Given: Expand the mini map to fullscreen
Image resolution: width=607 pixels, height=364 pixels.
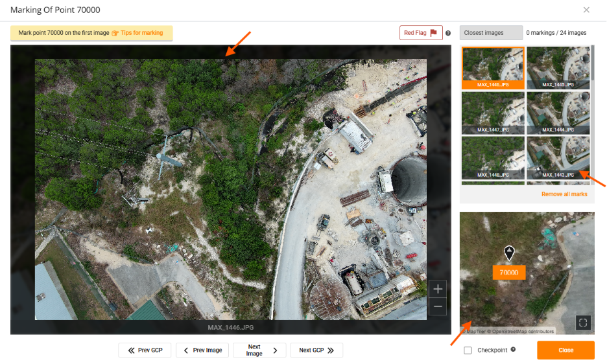Looking at the screenshot, I should 583,322.
